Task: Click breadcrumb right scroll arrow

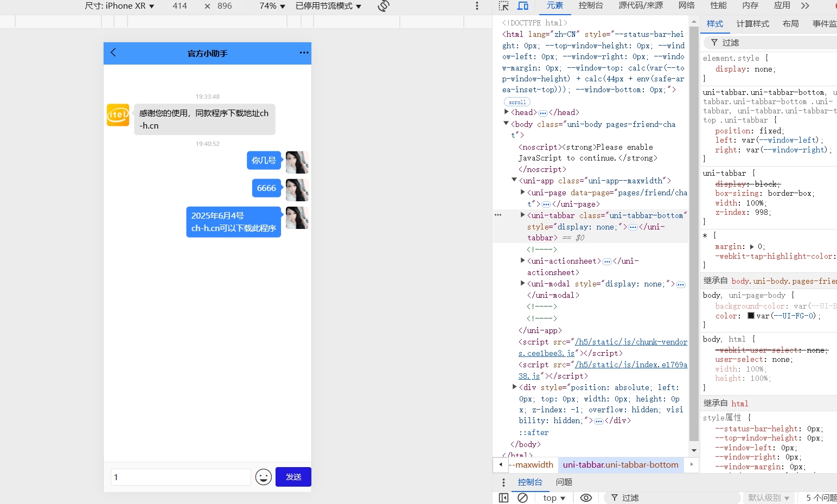Action: [691, 464]
